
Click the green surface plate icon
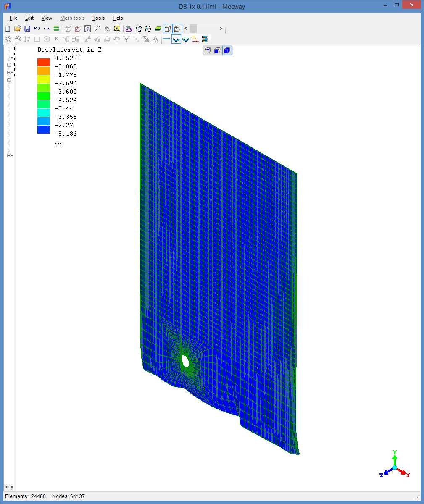tap(158, 29)
